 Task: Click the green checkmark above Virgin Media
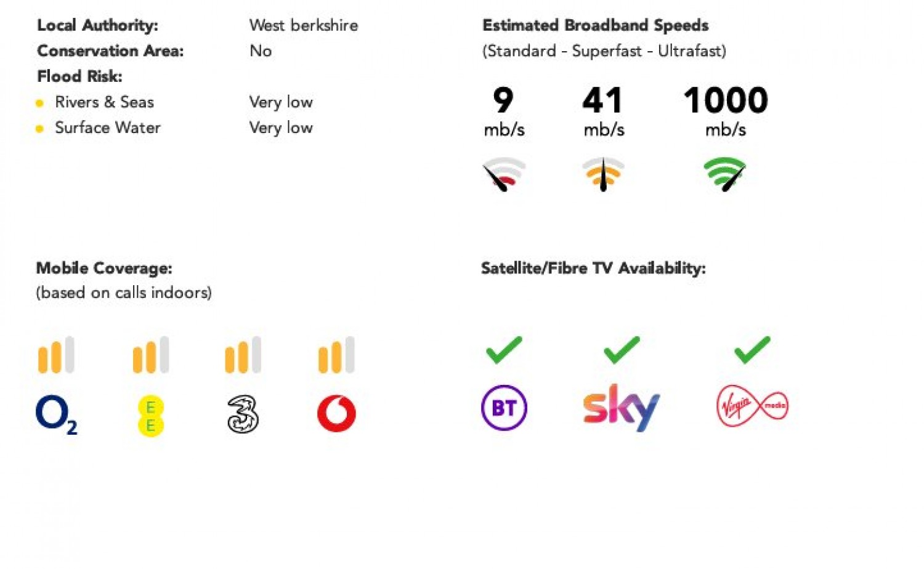point(752,350)
